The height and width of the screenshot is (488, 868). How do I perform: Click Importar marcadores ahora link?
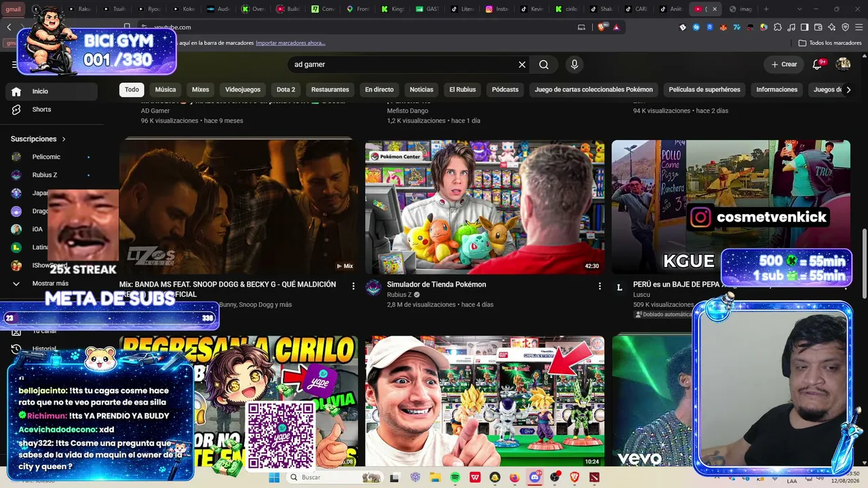[290, 43]
